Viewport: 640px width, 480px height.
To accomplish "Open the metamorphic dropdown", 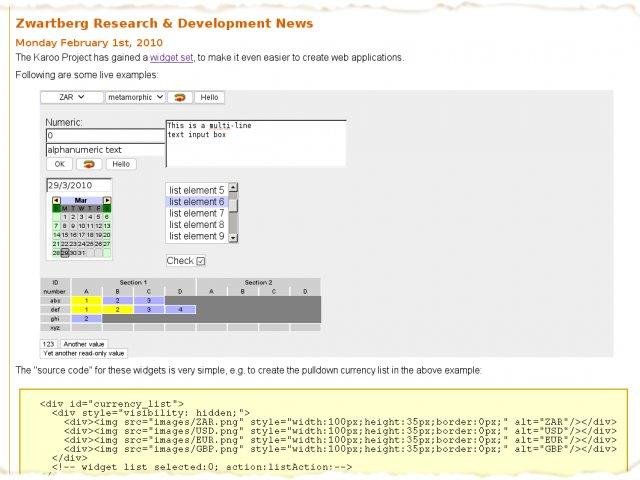I will (135, 98).
